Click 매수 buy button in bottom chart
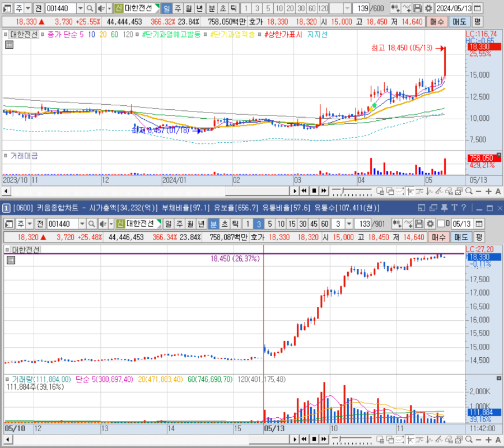 (438, 237)
